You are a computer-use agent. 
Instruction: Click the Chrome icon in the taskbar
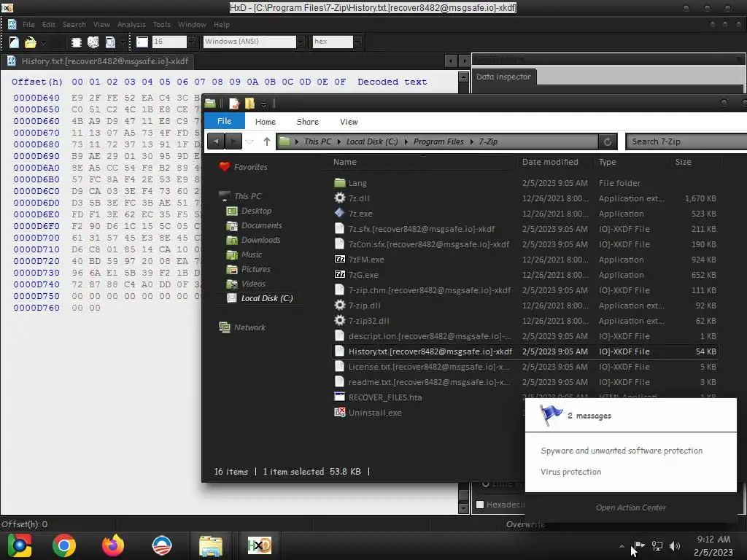tap(64, 545)
